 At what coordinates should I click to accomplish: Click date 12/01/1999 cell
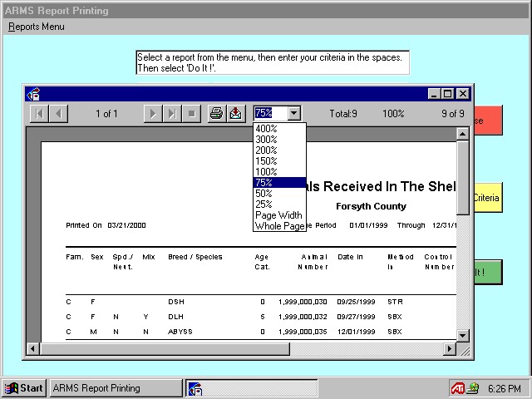357,332
